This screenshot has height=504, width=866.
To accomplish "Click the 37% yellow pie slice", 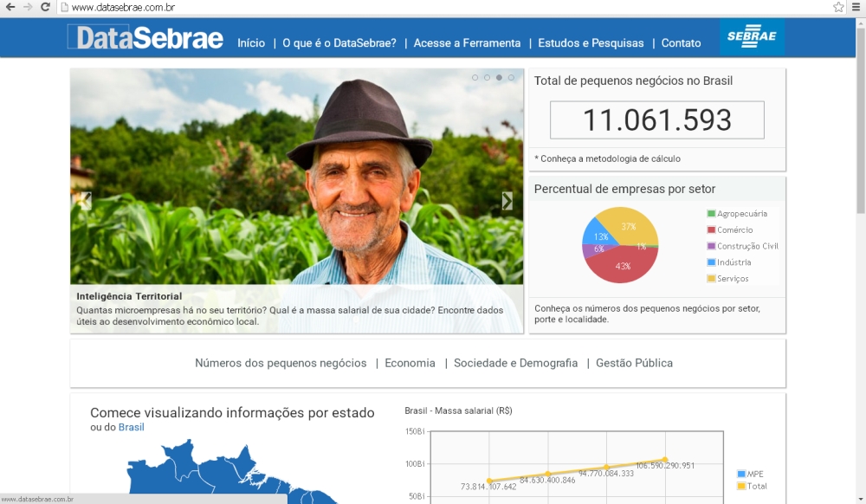I will (x=630, y=225).
